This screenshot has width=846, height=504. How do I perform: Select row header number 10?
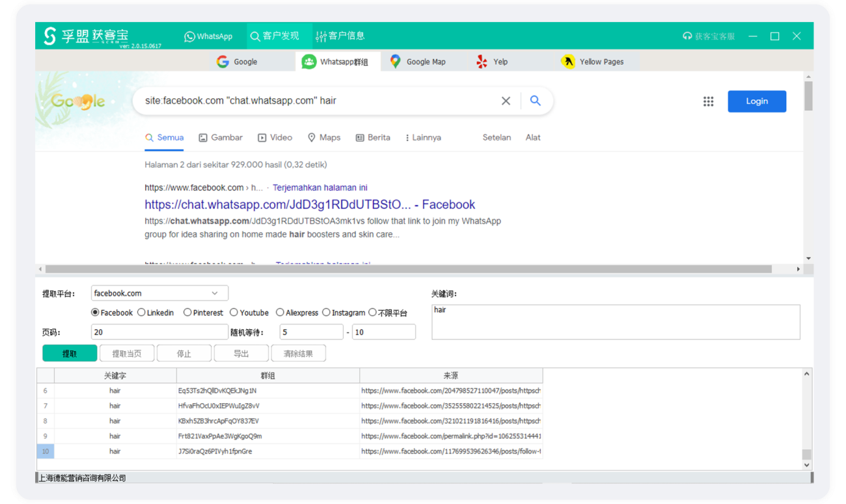[46, 451]
